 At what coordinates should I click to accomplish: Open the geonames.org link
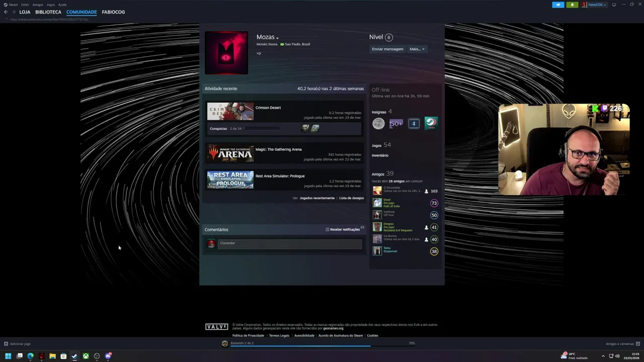point(333,328)
